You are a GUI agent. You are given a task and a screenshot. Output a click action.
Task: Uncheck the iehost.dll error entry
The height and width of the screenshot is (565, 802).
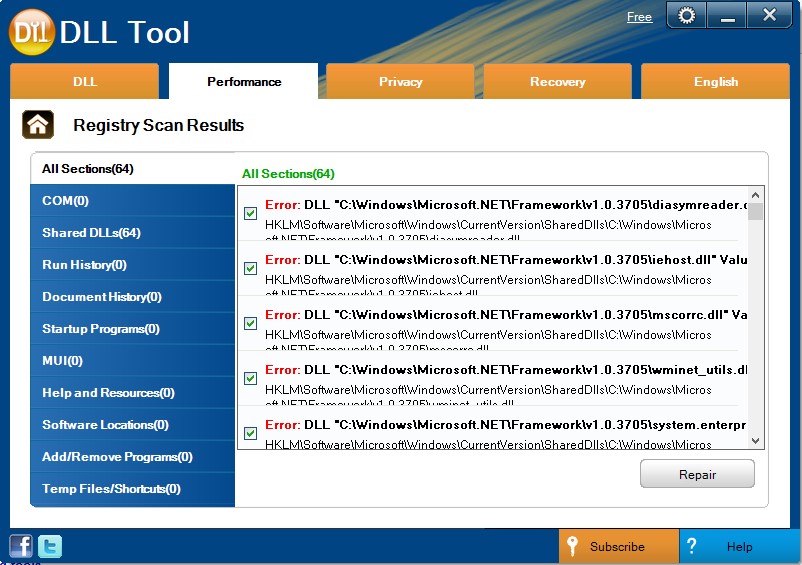[x=251, y=268]
